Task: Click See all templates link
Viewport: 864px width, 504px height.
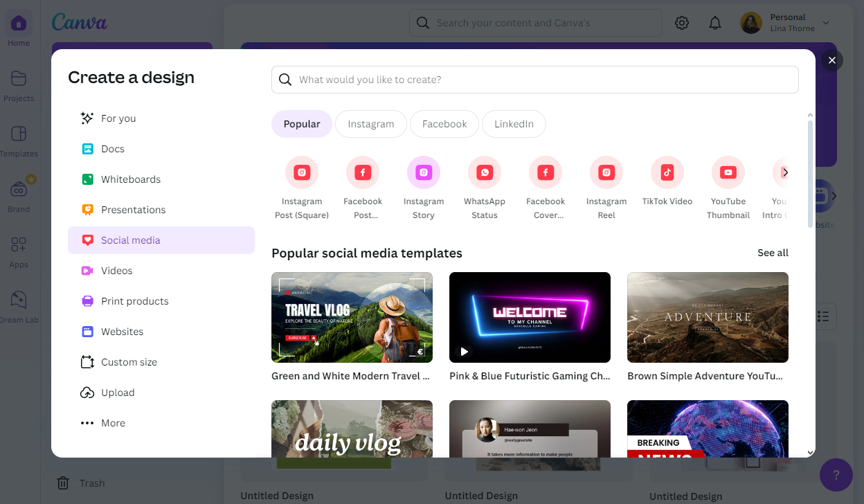Action: 773,253
